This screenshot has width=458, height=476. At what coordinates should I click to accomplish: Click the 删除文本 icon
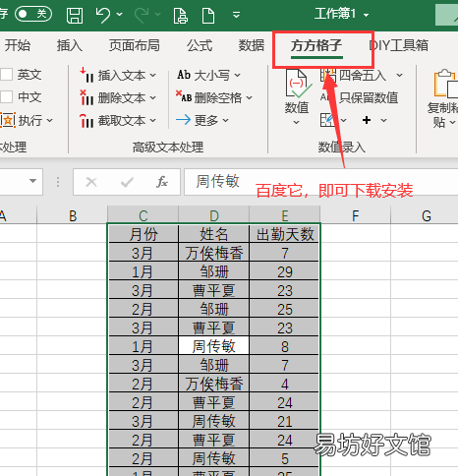click(x=86, y=97)
